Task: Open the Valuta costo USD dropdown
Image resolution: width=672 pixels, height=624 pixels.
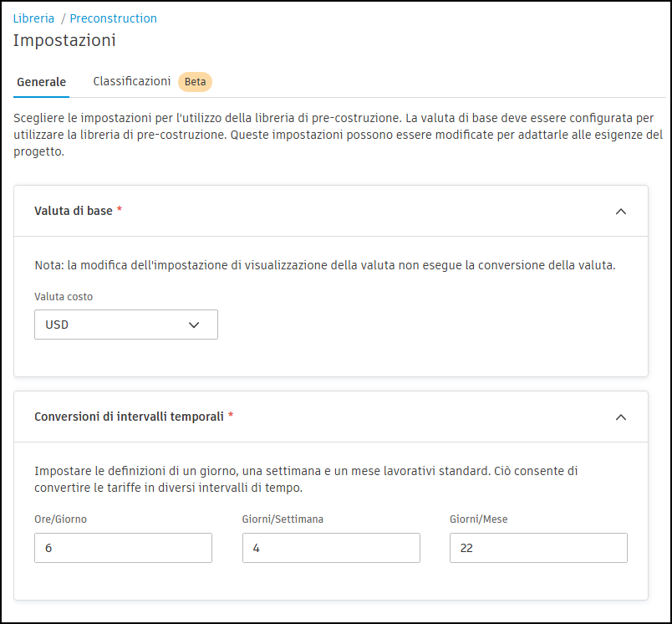Action: (125, 325)
